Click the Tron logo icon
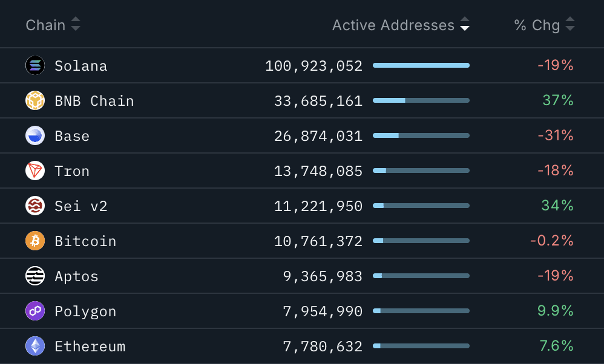 pyautogui.click(x=35, y=171)
